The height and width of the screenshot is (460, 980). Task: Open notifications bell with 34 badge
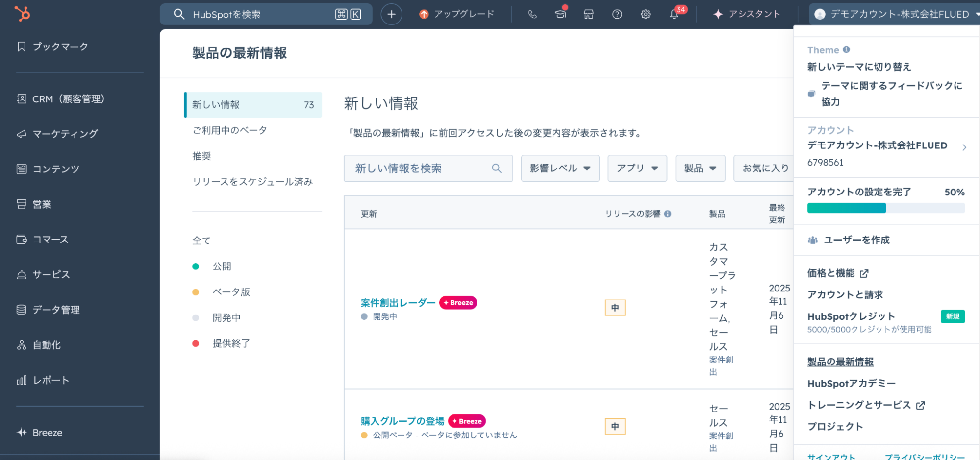675,14
